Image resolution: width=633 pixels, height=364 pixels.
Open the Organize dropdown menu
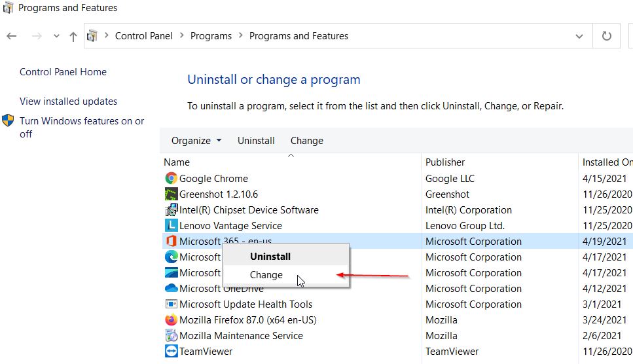196,141
